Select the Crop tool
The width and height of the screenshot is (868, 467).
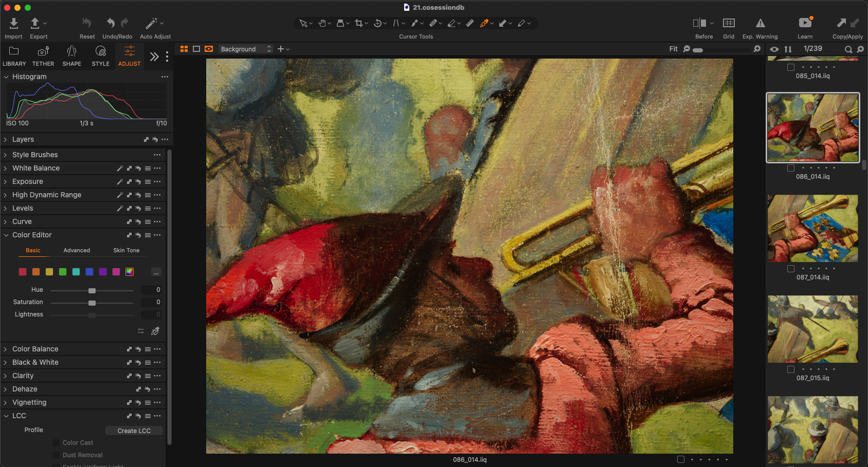(359, 23)
